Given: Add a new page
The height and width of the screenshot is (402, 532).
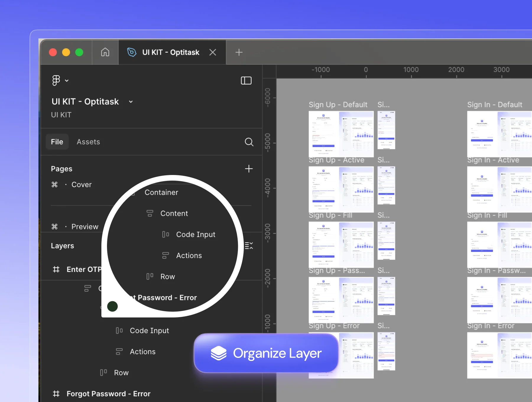Looking at the screenshot, I should pos(249,169).
